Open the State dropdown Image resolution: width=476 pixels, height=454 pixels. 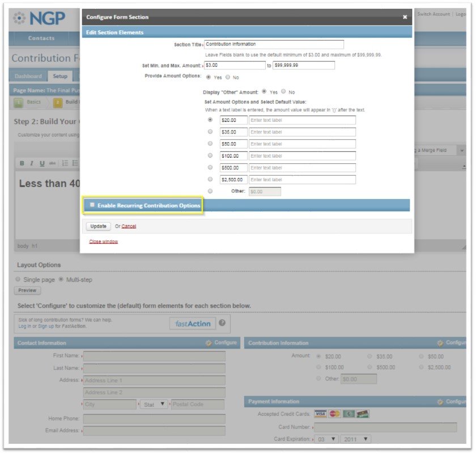(154, 405)
